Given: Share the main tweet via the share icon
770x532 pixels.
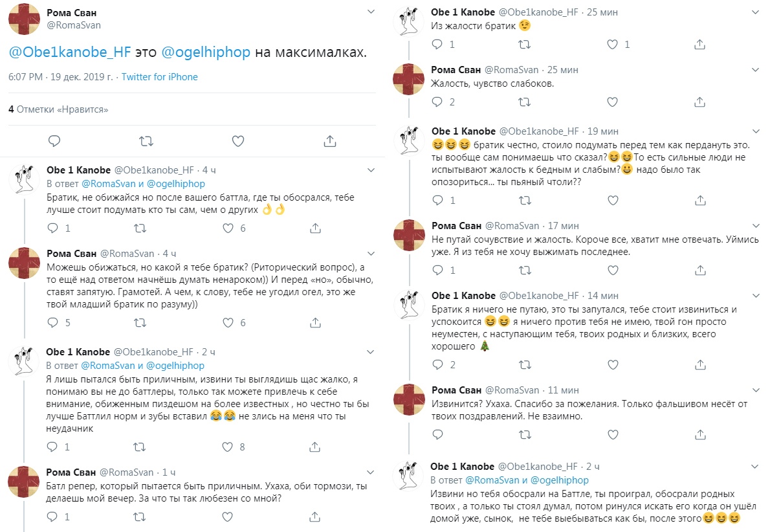Looking at the screenshot, I should point(329,141).
